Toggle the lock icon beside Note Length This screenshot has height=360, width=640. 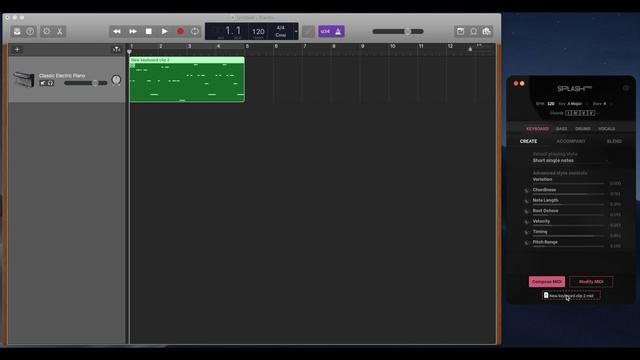pyautogui.click(x=527, y=201)
